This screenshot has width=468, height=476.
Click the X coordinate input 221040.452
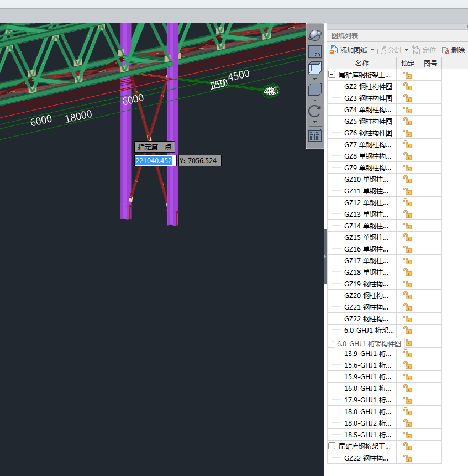tap(155, 160)
